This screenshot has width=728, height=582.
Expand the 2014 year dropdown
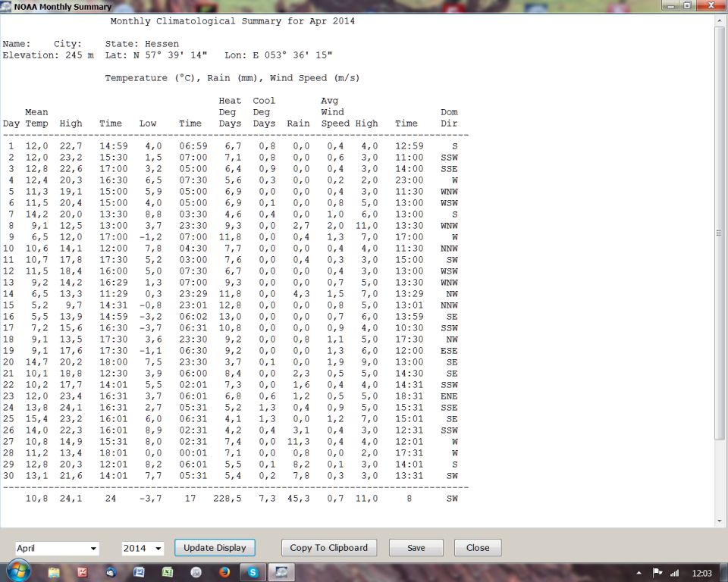tap(143, 549)
